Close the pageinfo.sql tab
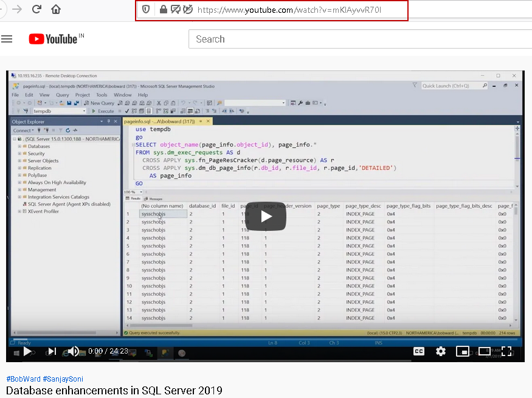Viewport: 532px width, 398px height. (x=208, y=121)
